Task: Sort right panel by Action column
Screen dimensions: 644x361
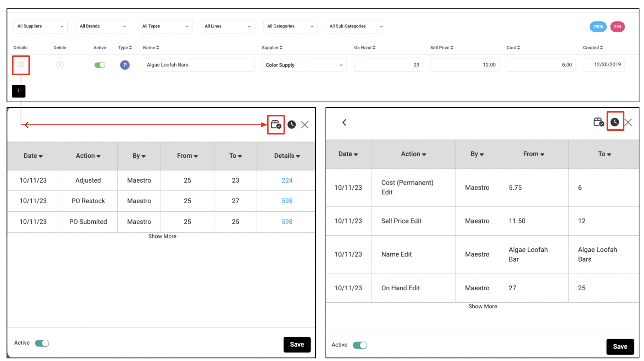Action: coord(413,154)
